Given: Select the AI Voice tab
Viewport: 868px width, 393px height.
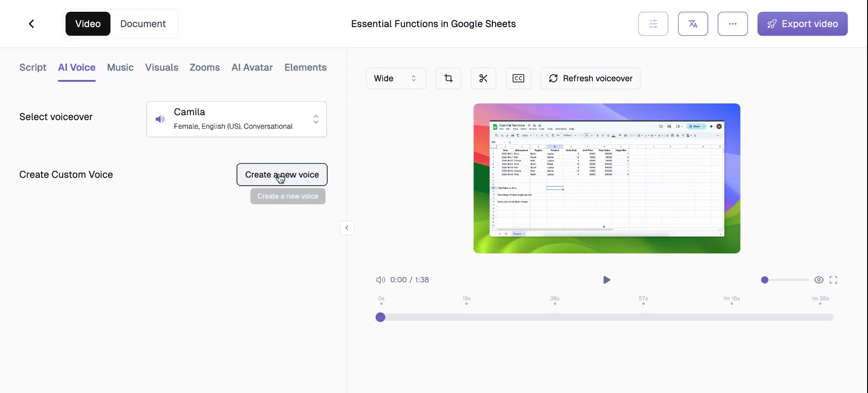Looking at the screenshot, I should tap(77, 67).
